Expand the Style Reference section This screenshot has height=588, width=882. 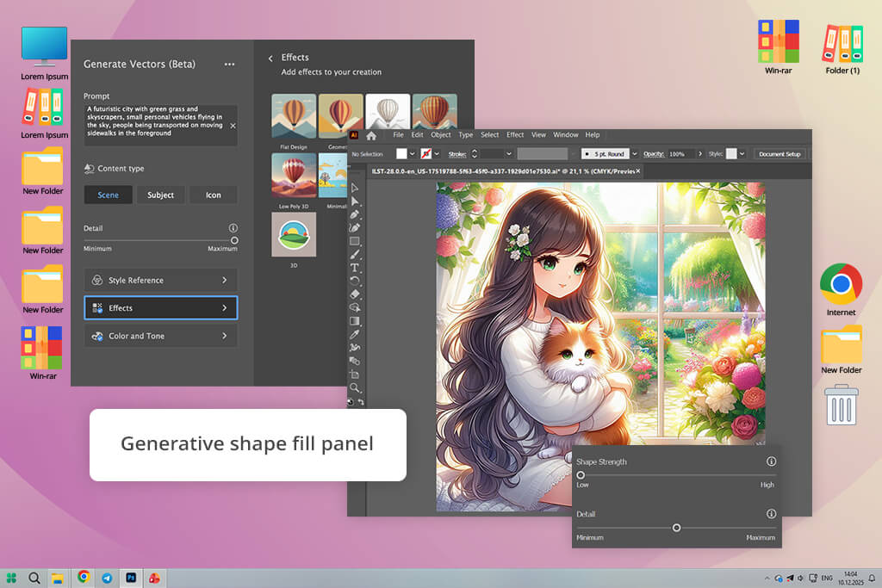(x=161, y=280)
